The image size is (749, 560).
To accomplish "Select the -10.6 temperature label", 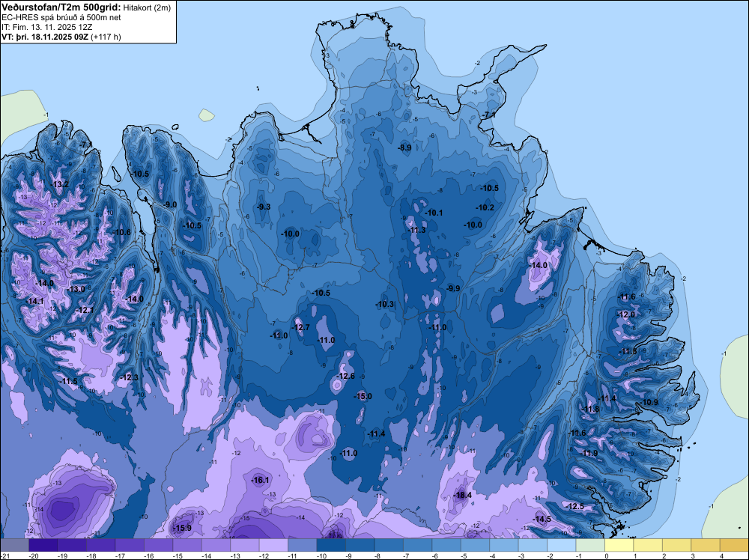I will click(x=122, y=233).
